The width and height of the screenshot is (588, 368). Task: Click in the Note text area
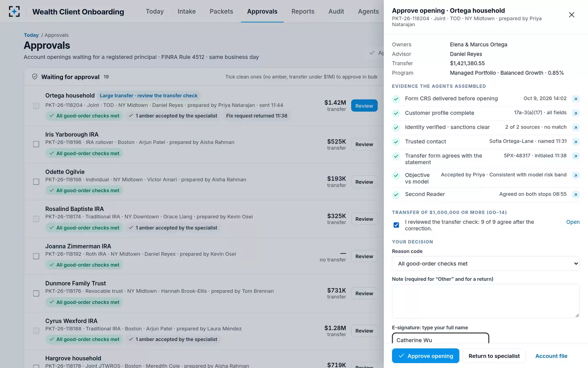(486, 301)
